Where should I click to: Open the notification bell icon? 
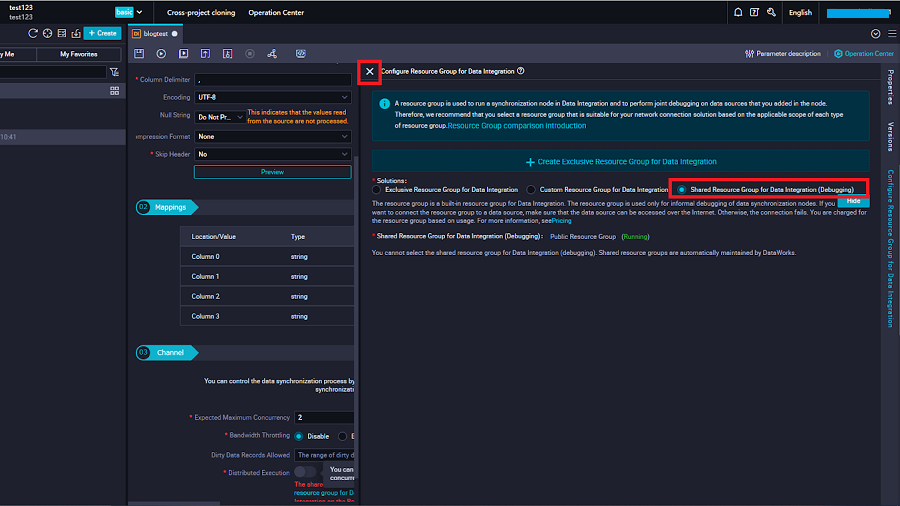point(738,13)
